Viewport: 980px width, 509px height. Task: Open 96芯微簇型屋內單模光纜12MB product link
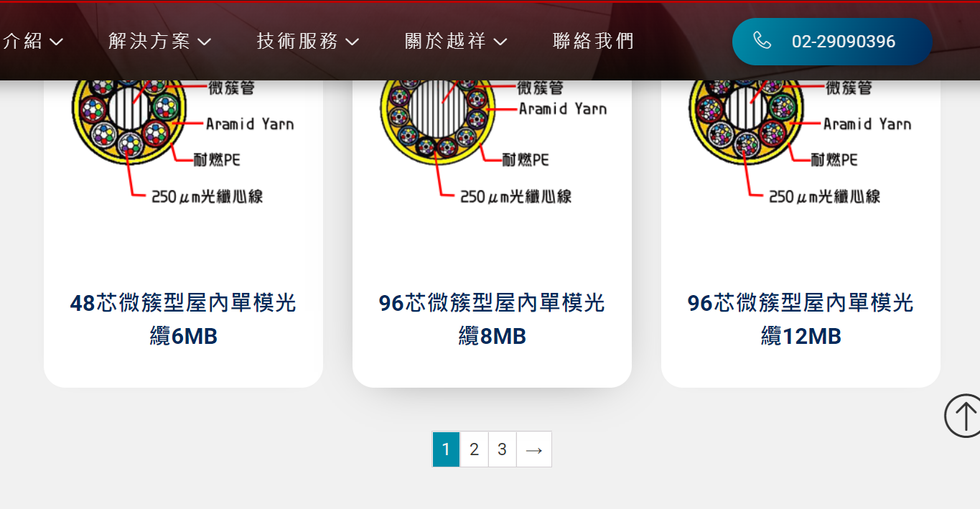coord(801,319)
